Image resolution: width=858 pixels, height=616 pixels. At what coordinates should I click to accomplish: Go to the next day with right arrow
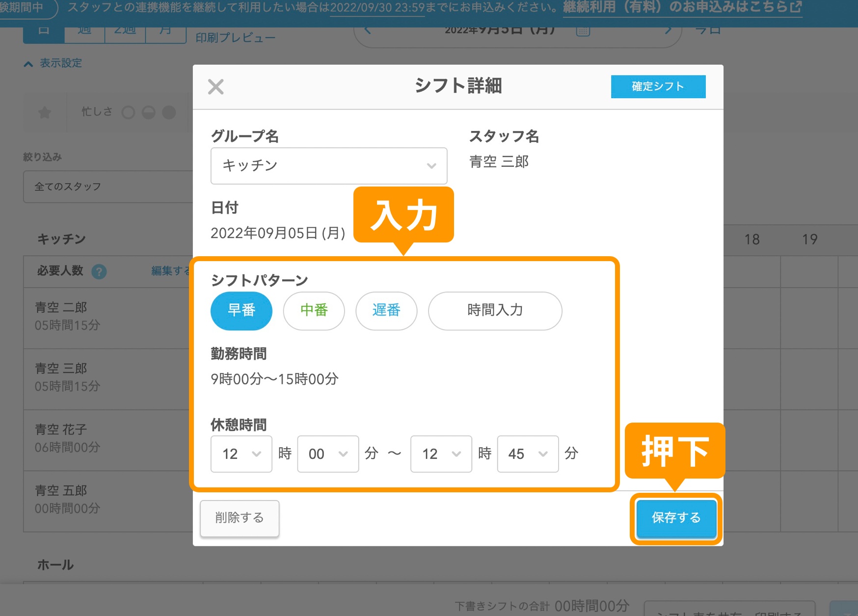(x=668, y=29)
